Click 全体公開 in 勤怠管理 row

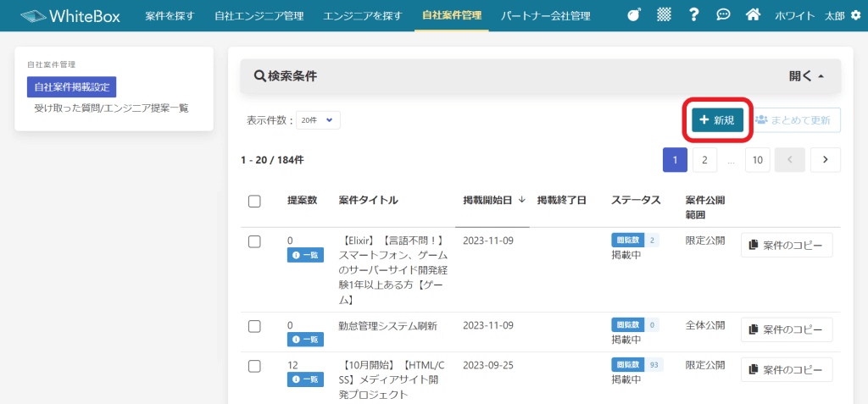tap(705, 325)
